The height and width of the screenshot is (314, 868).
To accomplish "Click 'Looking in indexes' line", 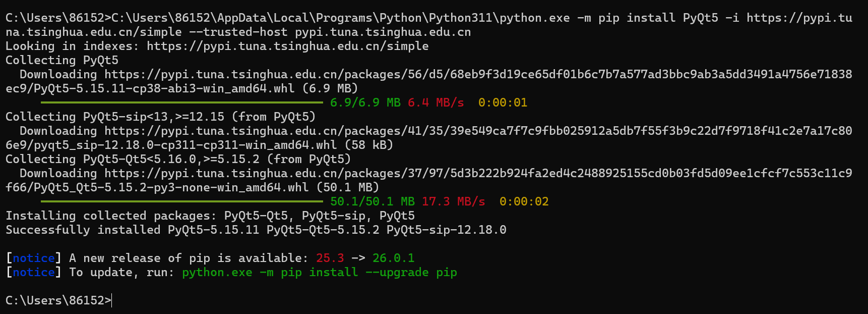I will [x=217, y=46].
